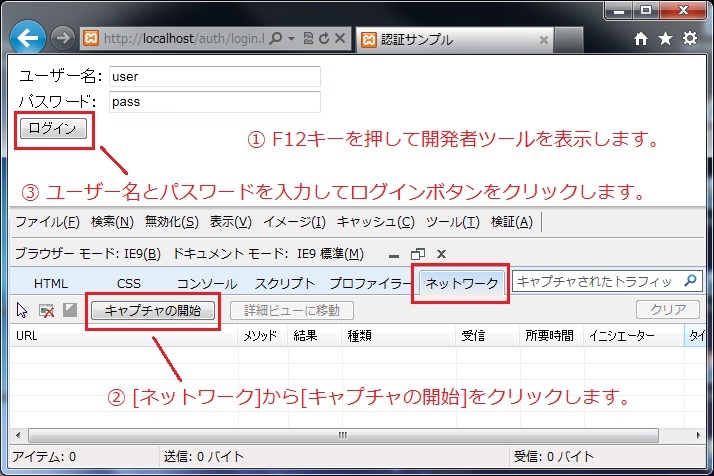Open the ツール(T) menu
714x476 pixels.
pyautogui.click(x=453, y=222)
